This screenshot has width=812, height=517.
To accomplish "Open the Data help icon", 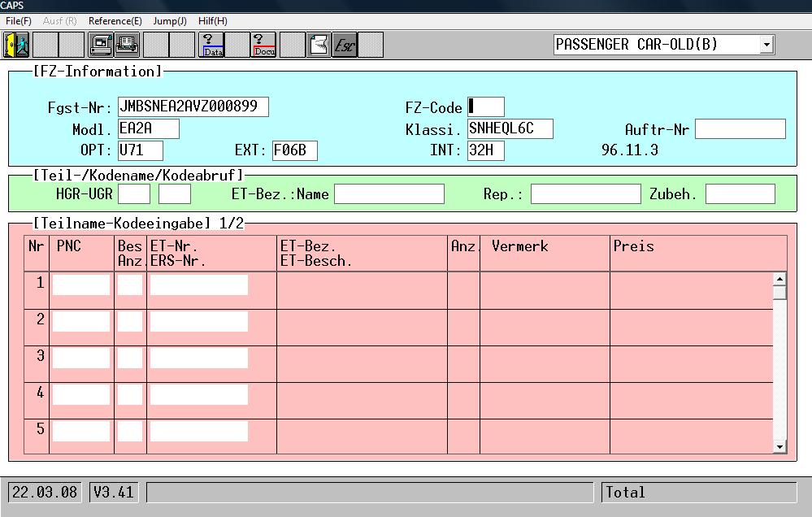I will coord(212,45).
